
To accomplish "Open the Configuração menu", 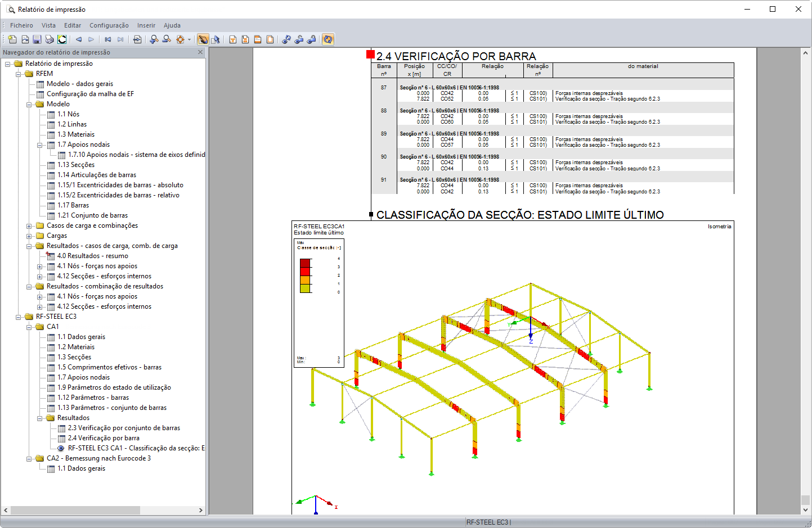I will pyautogui.click(x=109, y=25).
